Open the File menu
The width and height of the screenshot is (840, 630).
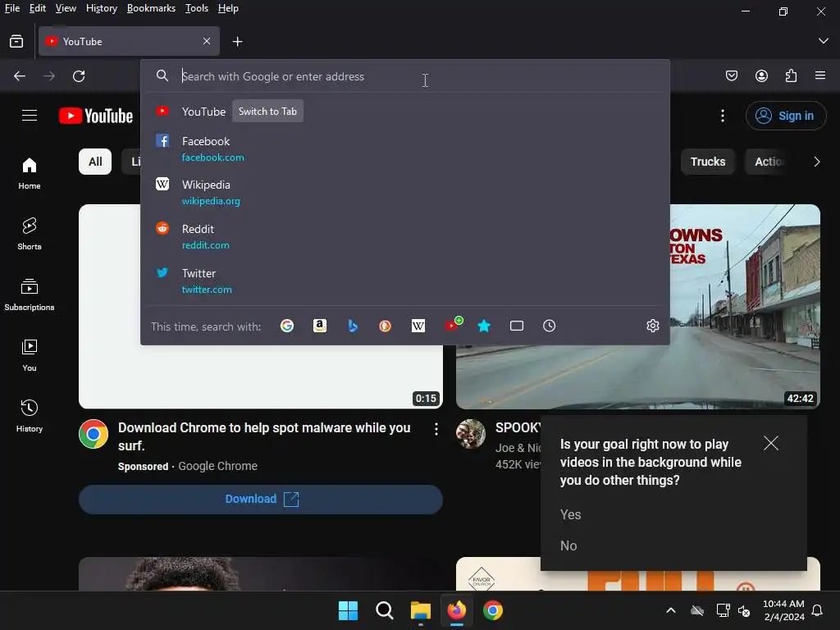coord(11,8)
